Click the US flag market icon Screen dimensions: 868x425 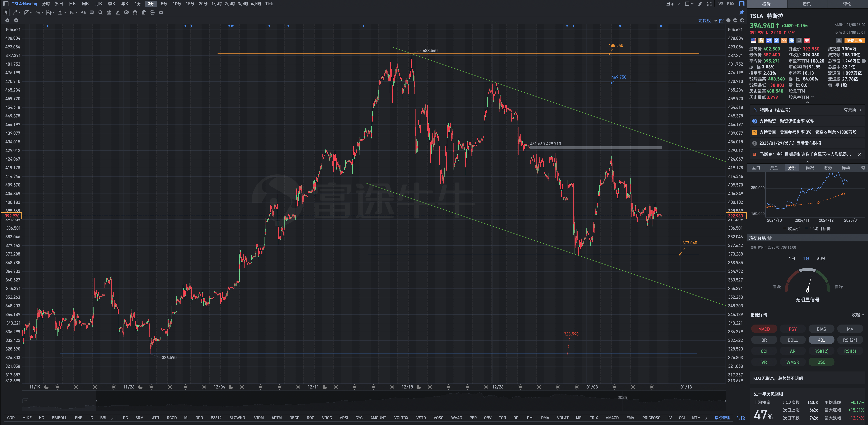tap(753, 40)
